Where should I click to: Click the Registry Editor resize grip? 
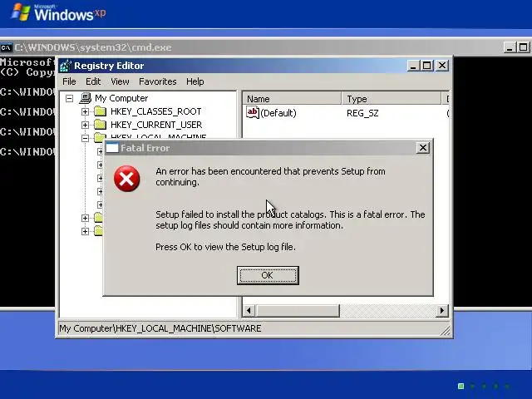coord(446,331)
